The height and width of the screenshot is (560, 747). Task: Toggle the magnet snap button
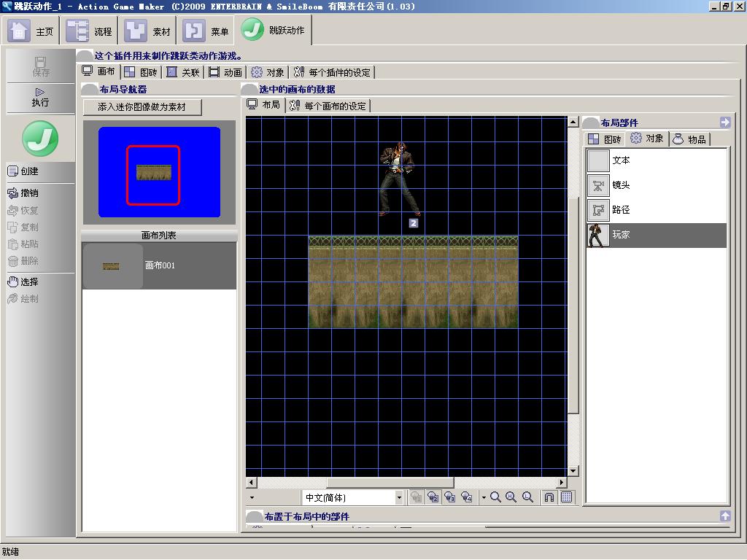[x=549, y=497]
